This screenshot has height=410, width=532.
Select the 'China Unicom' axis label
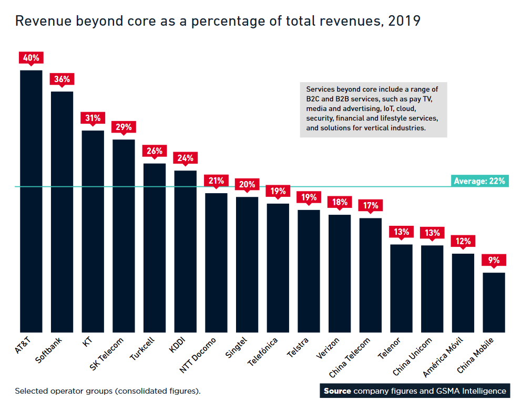[413, 357]
